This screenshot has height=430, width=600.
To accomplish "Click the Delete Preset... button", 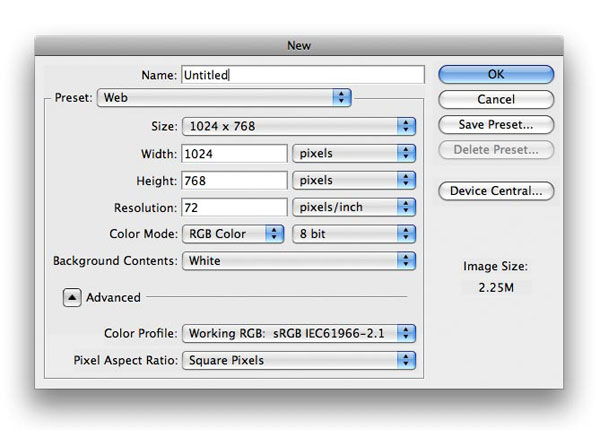I will (x=496, y=150).
